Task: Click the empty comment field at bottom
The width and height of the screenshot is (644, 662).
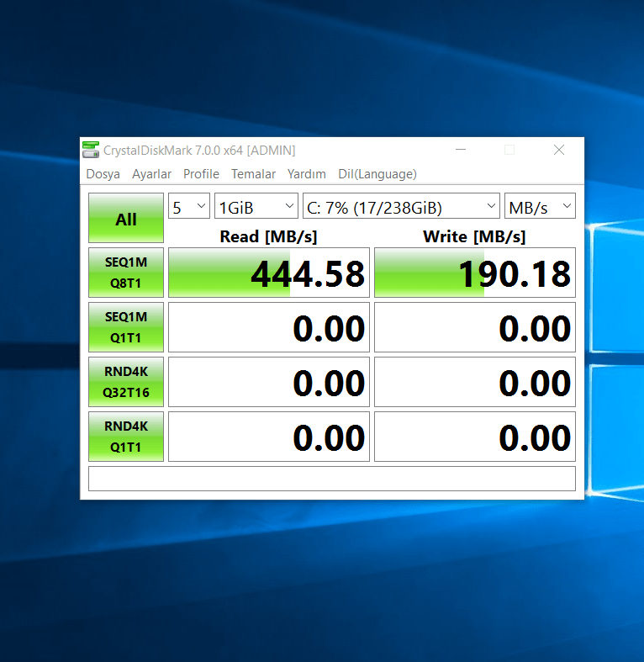Action: click(x=332, y=479)
